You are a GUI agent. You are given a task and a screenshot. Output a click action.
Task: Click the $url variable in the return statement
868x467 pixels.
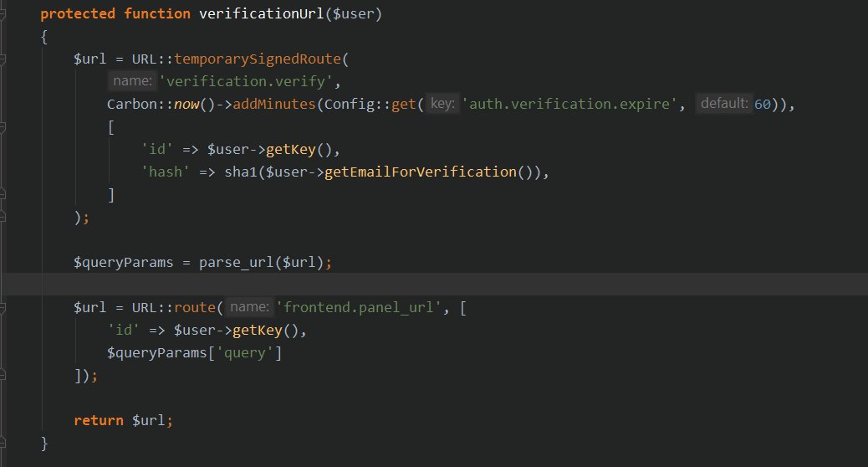click(x=148, y=420)
